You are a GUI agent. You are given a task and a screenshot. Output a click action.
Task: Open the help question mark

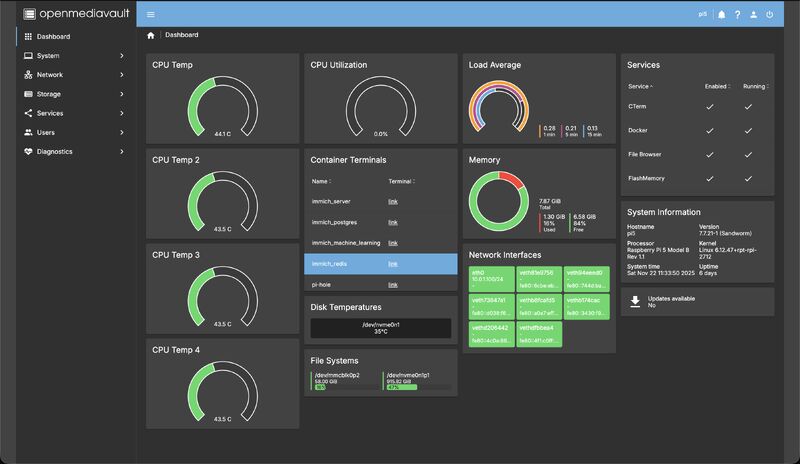point(737,15)
